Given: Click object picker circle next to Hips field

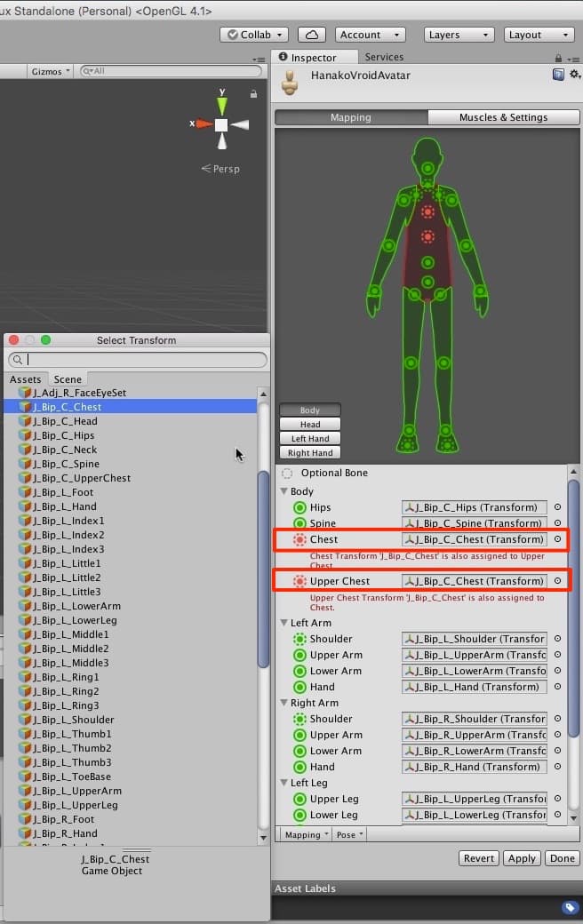Looking at the screenshot, I should [558, 507].
